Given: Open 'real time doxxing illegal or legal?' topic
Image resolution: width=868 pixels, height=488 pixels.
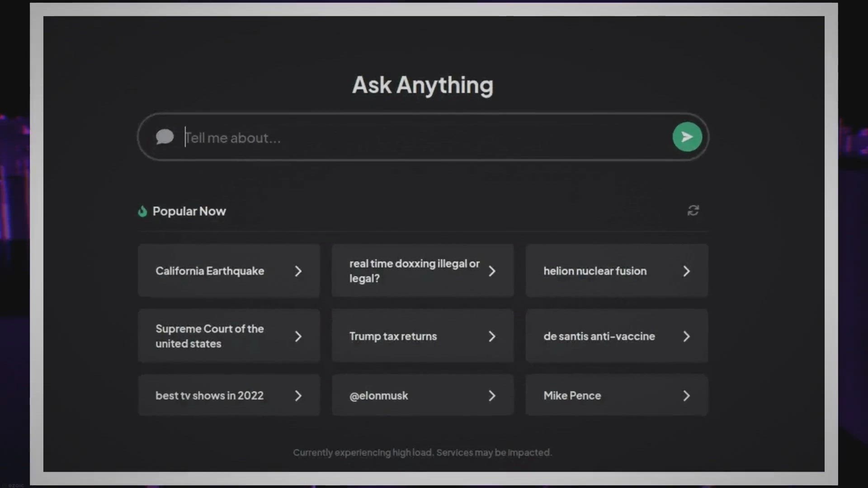Looking at the screenshot, I should click(414, 271).
